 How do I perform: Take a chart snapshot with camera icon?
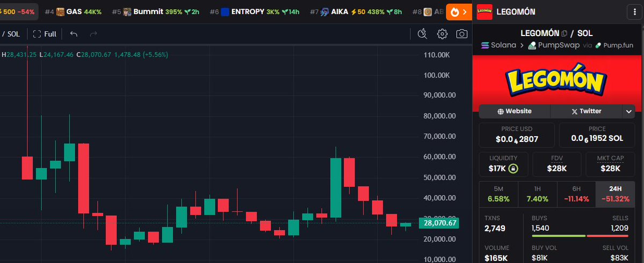(x=462, y=34)
